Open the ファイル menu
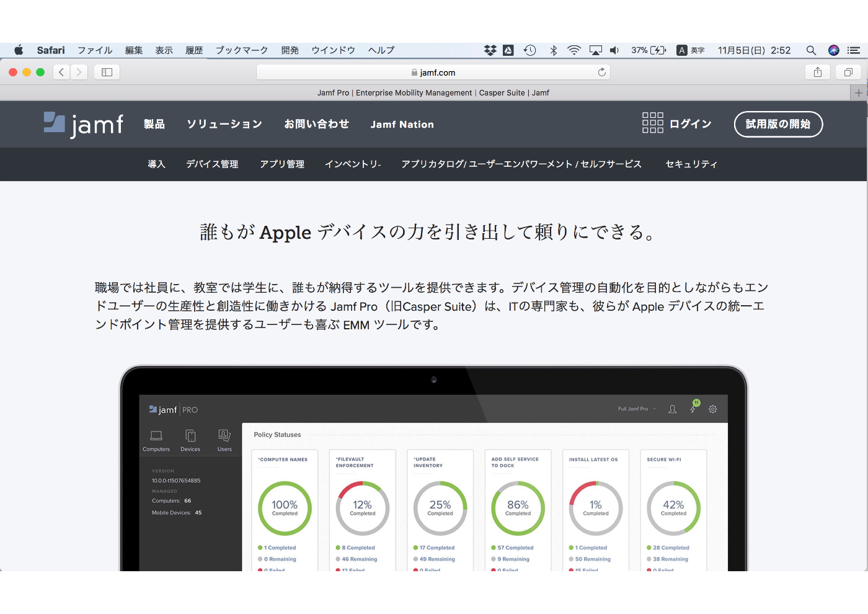Image resolution: width=868 pixels, height=614 pixels. pos(95,50)
